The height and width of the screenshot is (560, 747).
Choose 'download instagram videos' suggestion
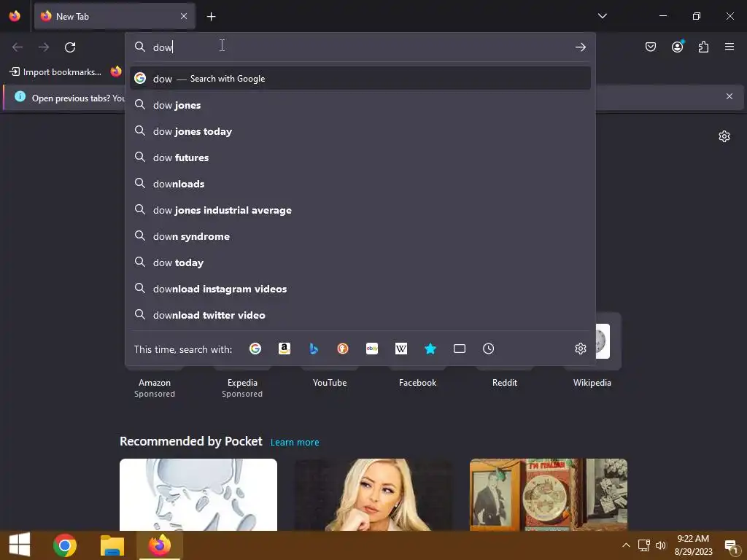click(360, 289)
